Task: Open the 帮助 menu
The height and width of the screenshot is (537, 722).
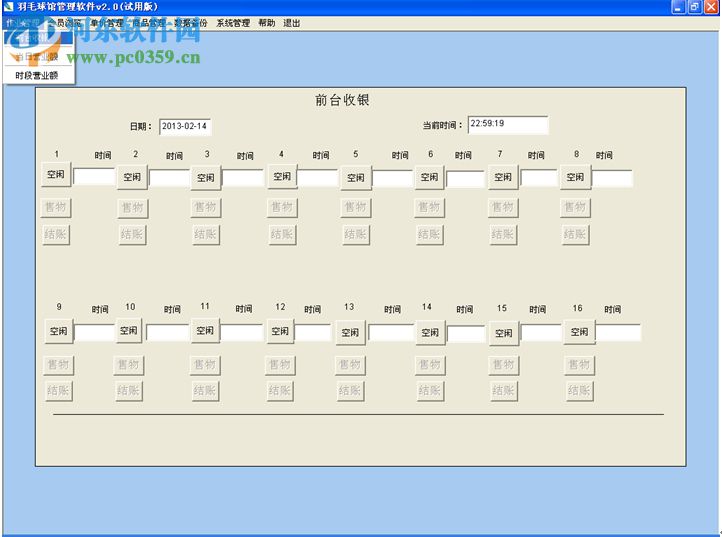Action: (267, 23)
